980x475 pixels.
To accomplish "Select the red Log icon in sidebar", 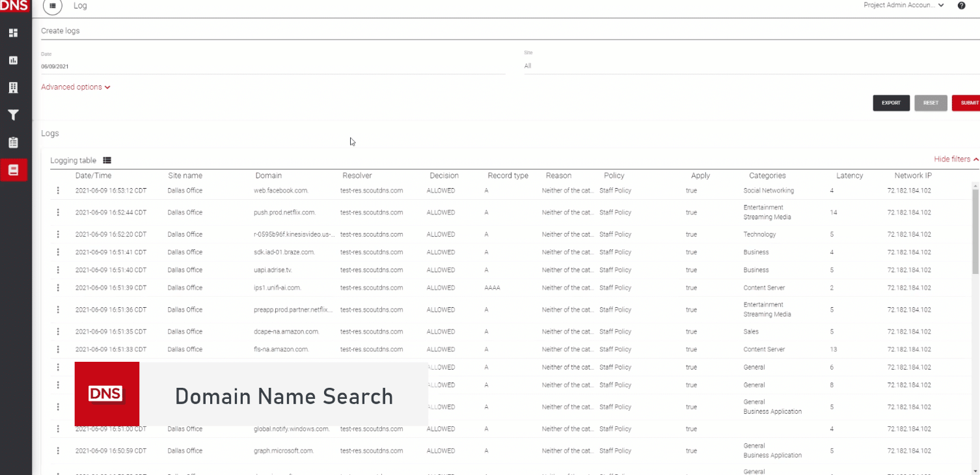I will pos(14,170).
